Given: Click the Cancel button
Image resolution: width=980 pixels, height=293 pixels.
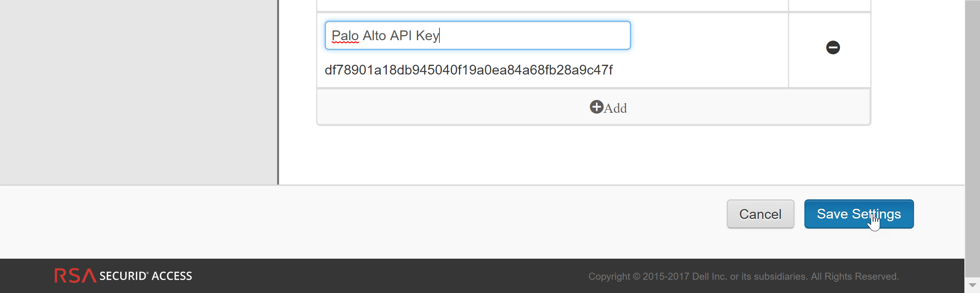Looking at the screenshot, I should (x=760, y=214).
